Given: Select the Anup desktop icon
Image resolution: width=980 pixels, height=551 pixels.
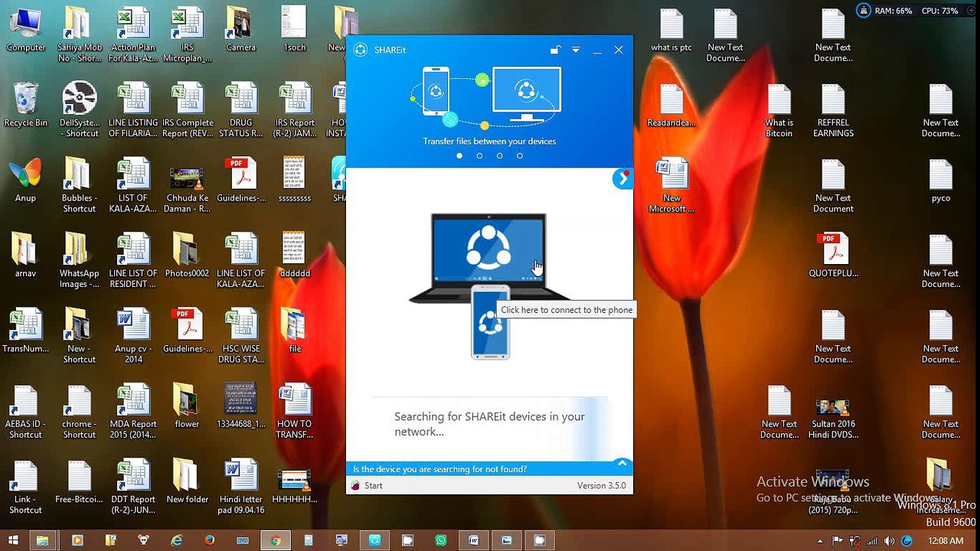Looking at the screenshot, I should pos(25,181).
